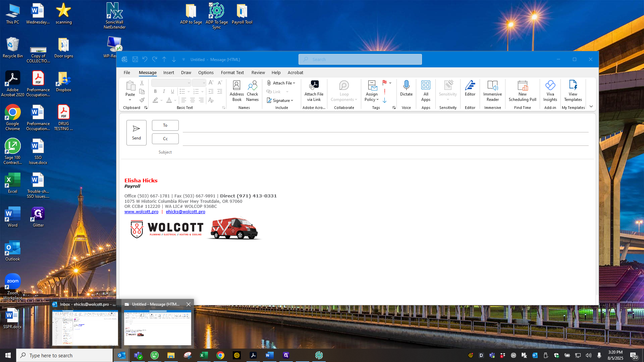This screenshot has height=362, width=644.
Task: Open font color dropdown arrow
Action: 175,101
